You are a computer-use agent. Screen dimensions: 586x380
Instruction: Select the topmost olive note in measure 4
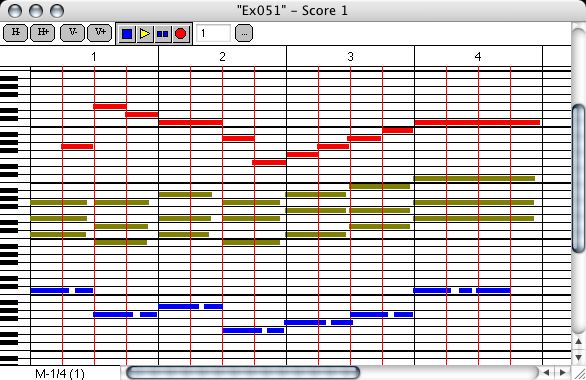click(x=474, y=179)
